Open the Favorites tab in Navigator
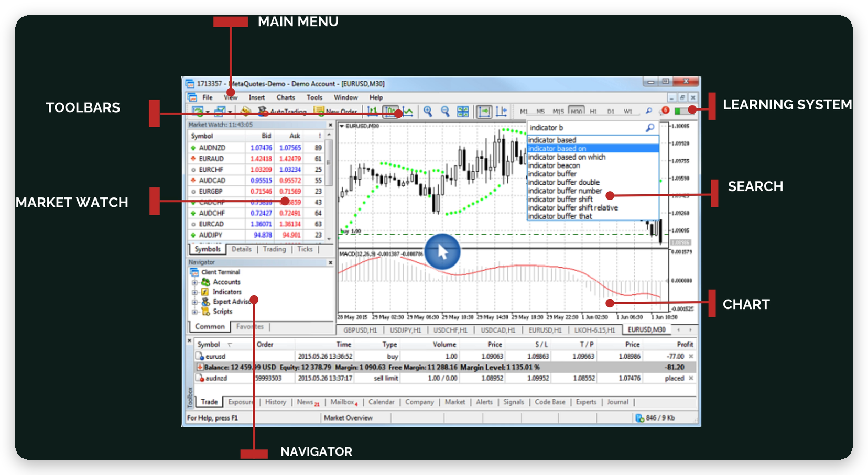Image resolution: width=868 pixels, height=475 pixels. click(250, 327)
